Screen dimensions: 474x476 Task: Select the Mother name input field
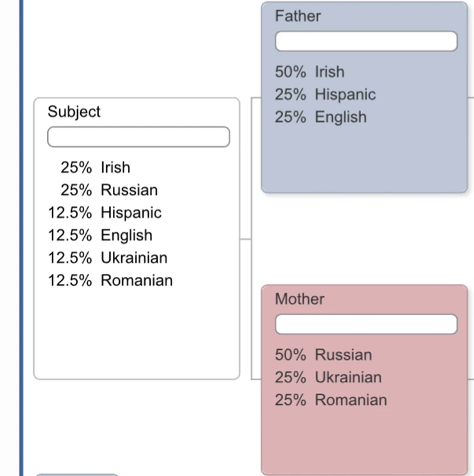tap(366, 325)
